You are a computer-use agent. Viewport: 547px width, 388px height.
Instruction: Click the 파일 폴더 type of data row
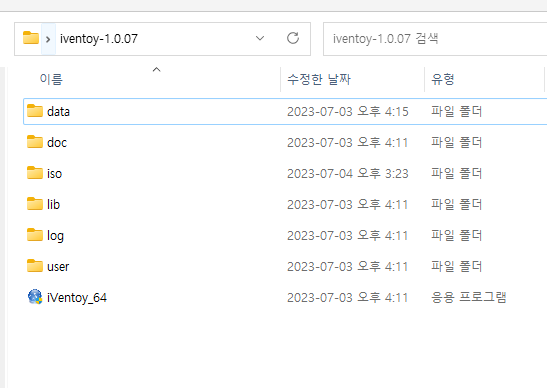(457, 111)
